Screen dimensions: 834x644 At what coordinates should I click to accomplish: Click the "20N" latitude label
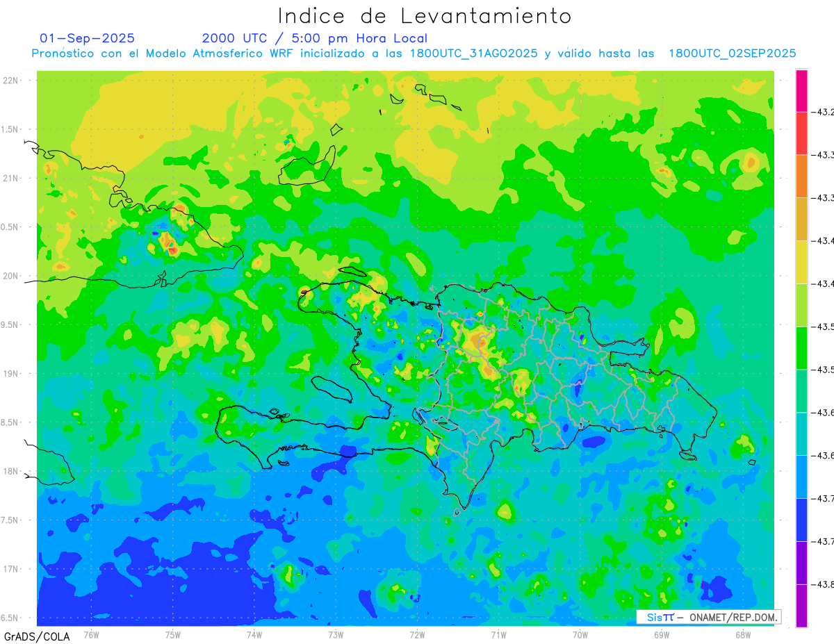(x=10, y=276)
